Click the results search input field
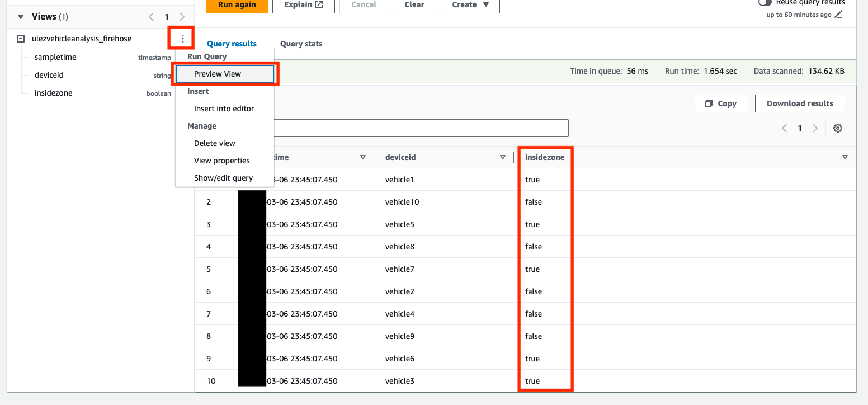868x405 pixels. coord(421,128)
